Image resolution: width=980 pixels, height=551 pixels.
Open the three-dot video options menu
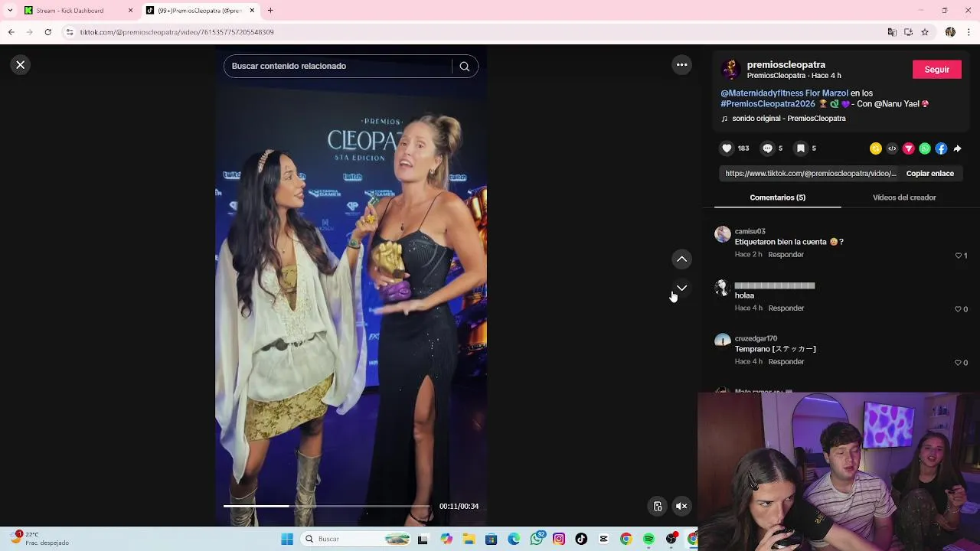click(x=681, y=65)
